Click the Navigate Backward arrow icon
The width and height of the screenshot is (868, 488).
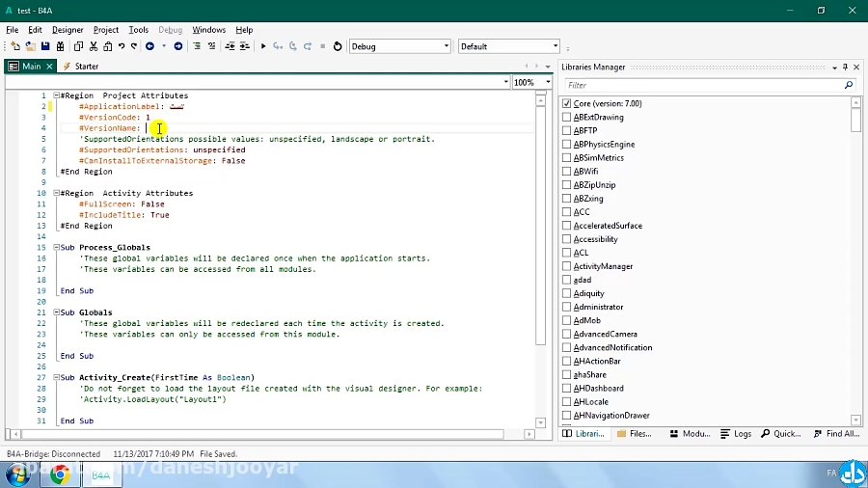pyautogui.click(x=149, y=46)
